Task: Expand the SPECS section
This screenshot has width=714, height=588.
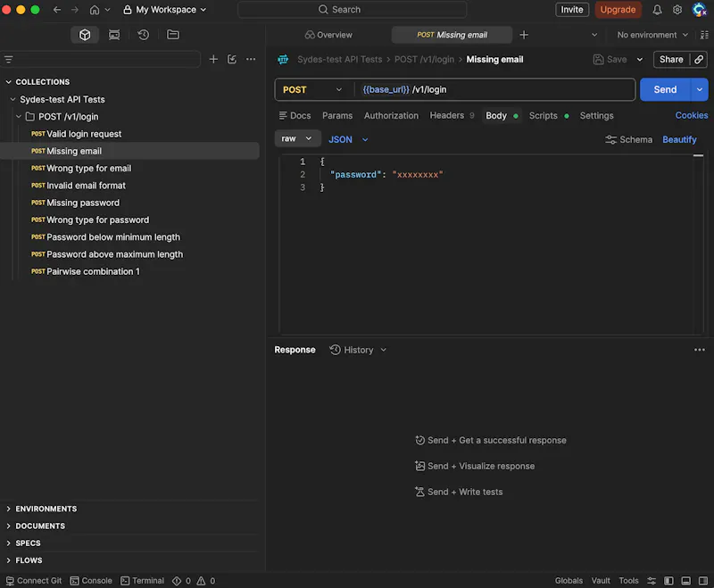Action: [9, 543]
